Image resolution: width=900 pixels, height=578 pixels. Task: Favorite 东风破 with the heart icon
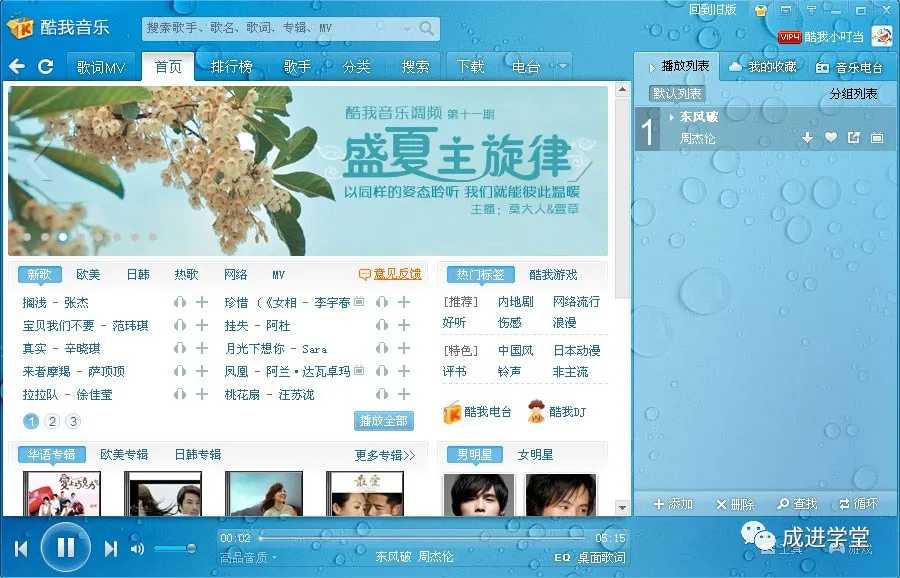[831, 137]
